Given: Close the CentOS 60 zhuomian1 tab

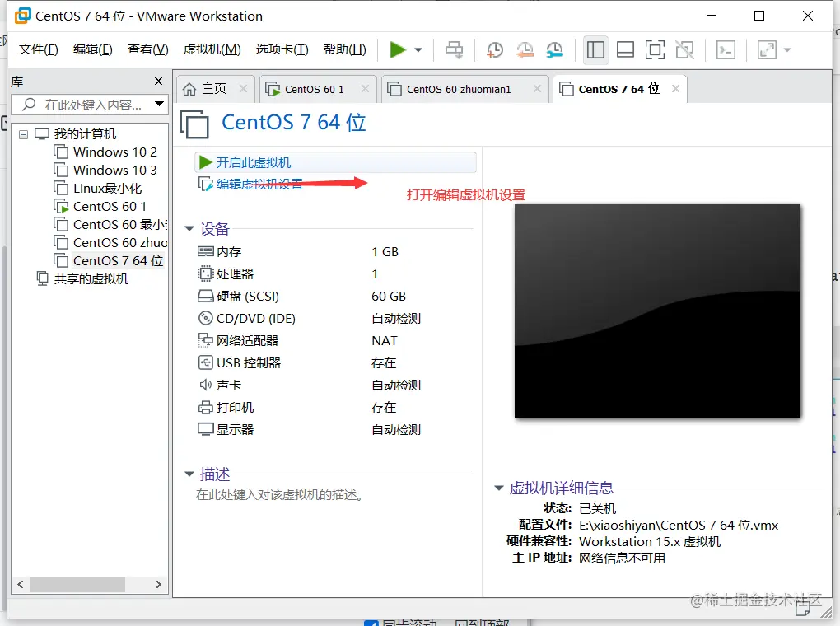Looking at the screenshot, I should (x=537, y=88).
